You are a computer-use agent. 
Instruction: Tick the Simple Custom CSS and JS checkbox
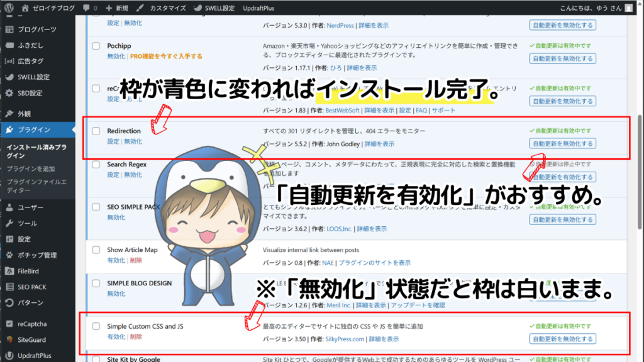click(x=96, y=326)
